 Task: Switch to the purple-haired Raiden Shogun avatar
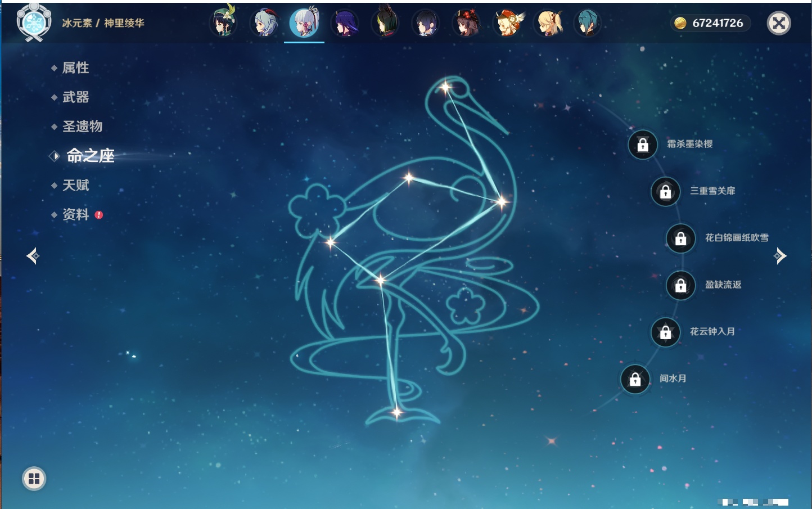(345, 23)
